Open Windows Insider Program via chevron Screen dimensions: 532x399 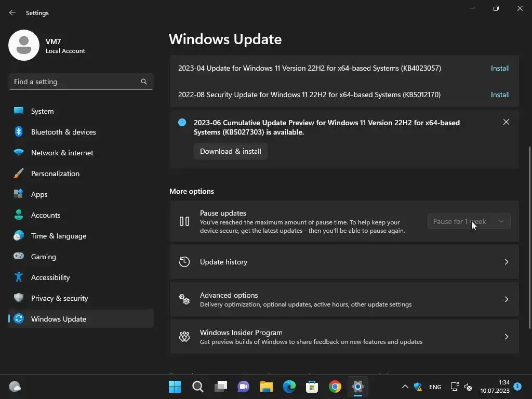[506, 337]
